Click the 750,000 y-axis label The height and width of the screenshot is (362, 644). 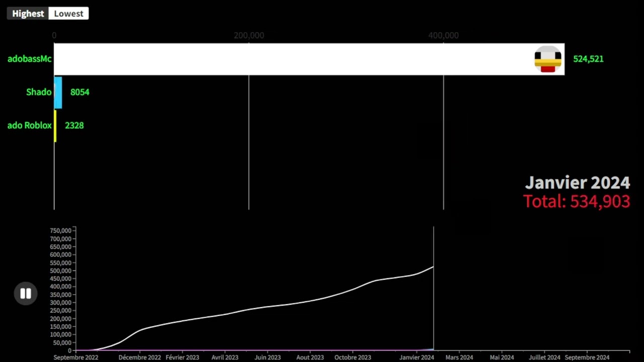click(x=61, y=231)
